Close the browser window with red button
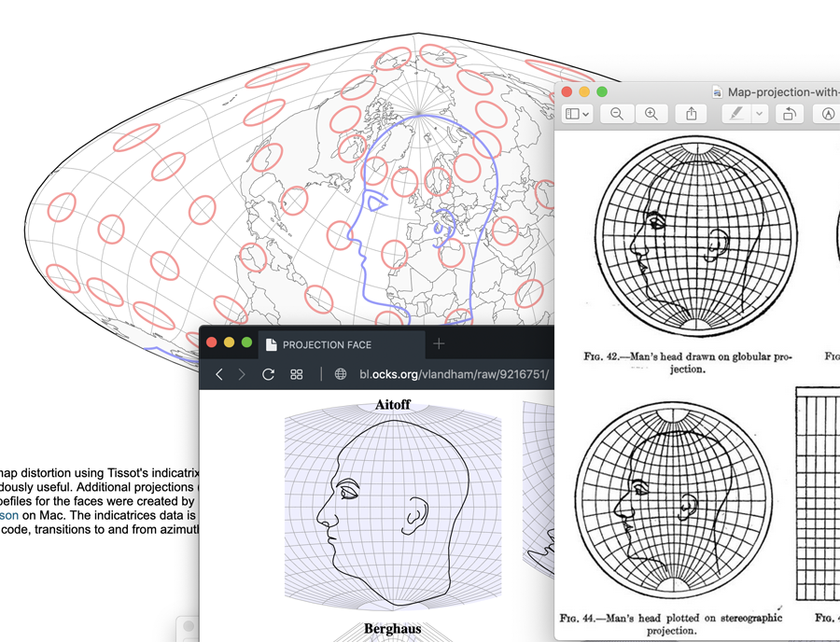840x642 pixels. 212,342
